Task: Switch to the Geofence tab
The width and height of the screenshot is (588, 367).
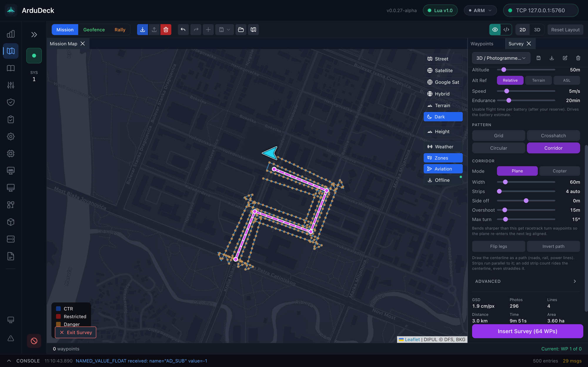Action: [x=94, y=30]
